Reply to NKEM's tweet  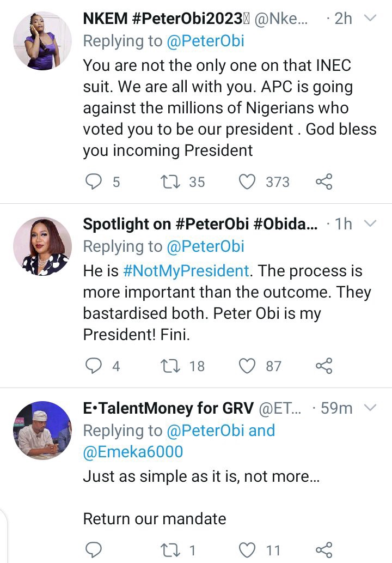[94, 181]
